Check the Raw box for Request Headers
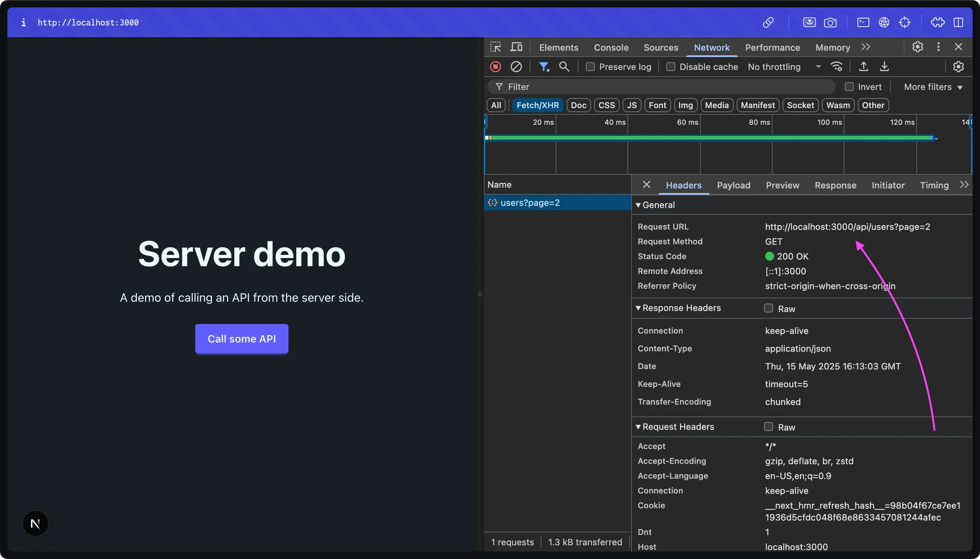980x559 pixels. pos(769,426)
